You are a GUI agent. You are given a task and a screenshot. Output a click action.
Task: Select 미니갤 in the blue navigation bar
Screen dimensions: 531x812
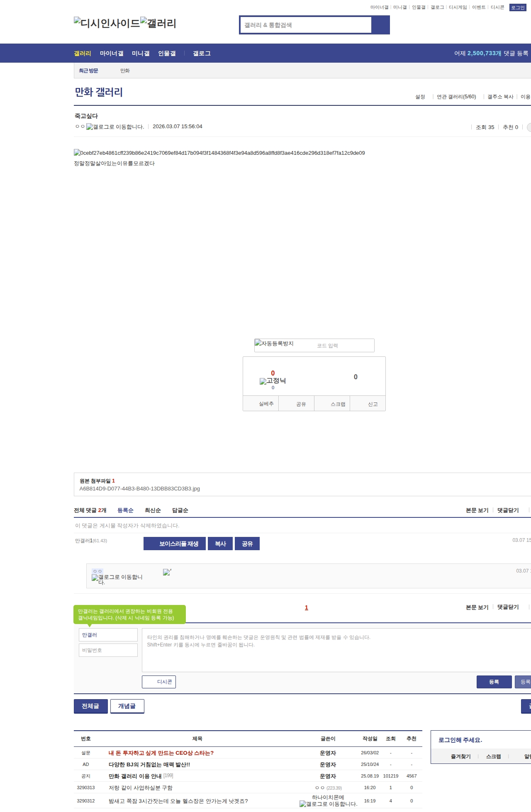pyautogui.click(x=141, y=54)
